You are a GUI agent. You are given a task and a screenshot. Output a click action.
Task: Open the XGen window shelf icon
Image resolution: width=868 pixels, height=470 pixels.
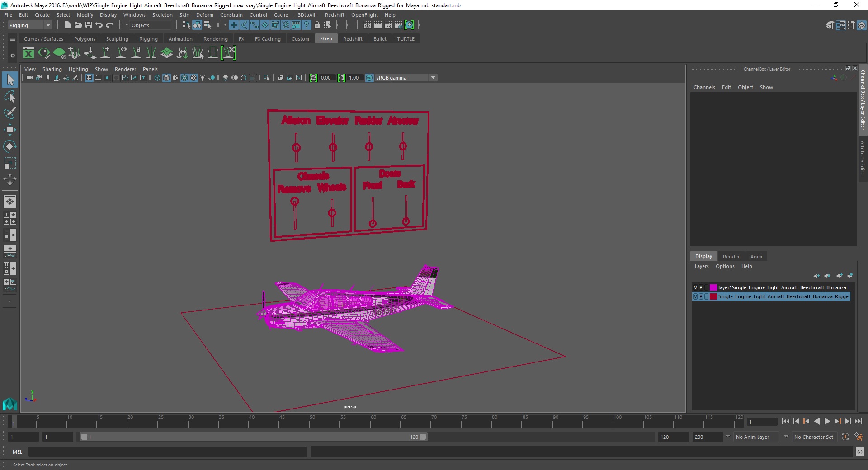click(28, 53)
